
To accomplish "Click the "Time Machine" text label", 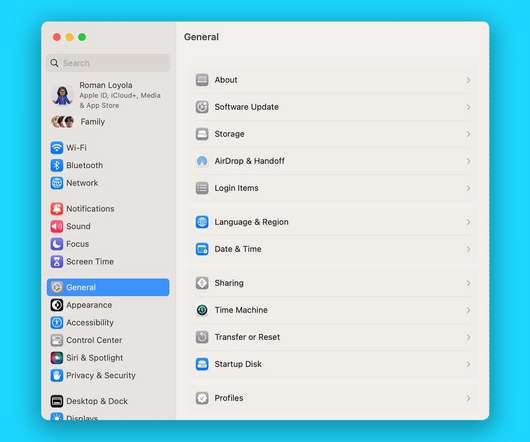I will (241, 310).
